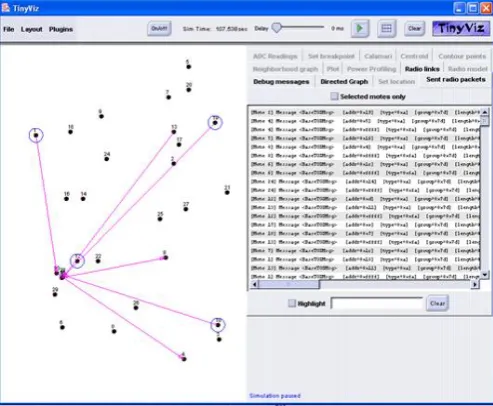Select mote node 5 in the network view
This screenshot has width=493, height=406.
[189, 67]
